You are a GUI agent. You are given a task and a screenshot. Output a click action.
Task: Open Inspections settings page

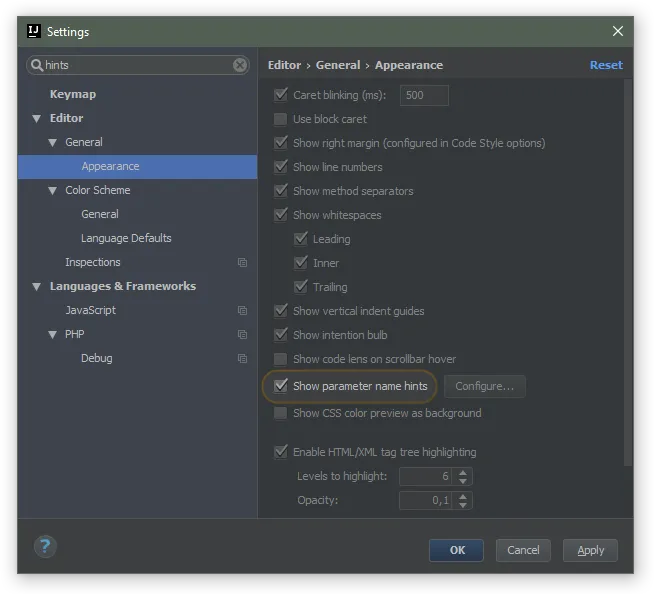(93, 262)
